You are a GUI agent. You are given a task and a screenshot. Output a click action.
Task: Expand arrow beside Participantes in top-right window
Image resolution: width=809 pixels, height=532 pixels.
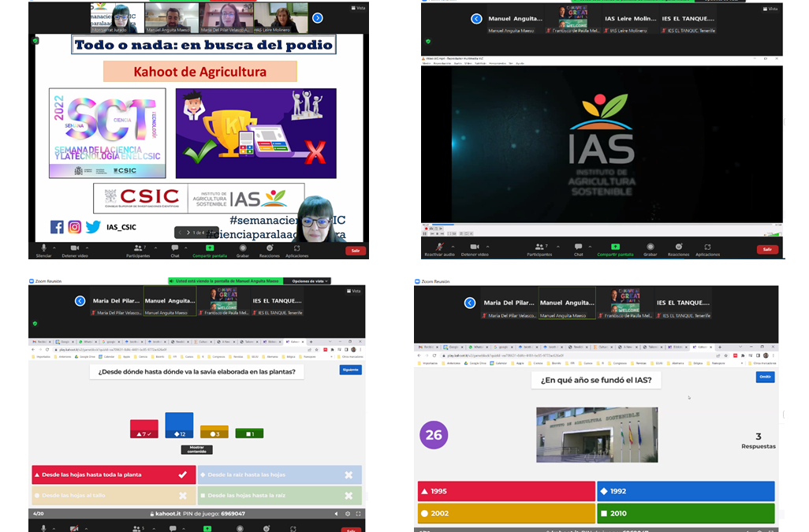(557, 247)
